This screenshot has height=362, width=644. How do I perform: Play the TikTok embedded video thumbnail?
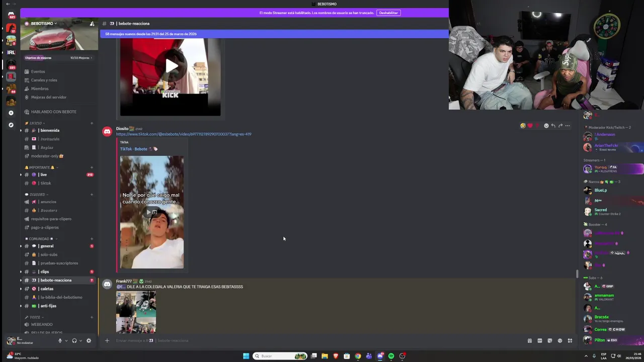152,212
